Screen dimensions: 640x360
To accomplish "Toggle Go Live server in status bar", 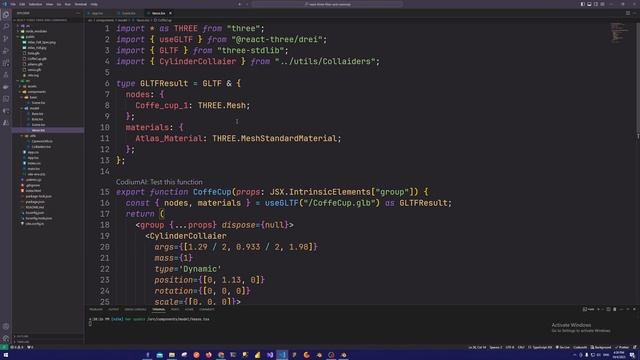I will [563, 347].
